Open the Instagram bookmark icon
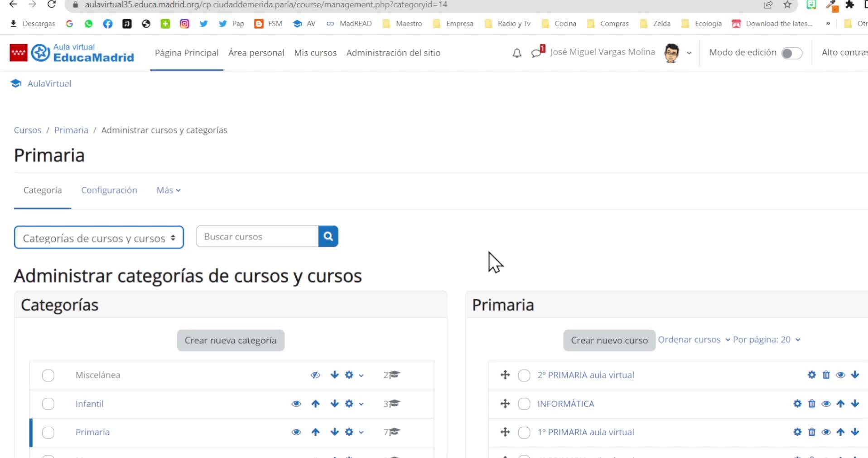Image resolution: width=868 pixels, height=458 pixels. click(x=184, y=24)
